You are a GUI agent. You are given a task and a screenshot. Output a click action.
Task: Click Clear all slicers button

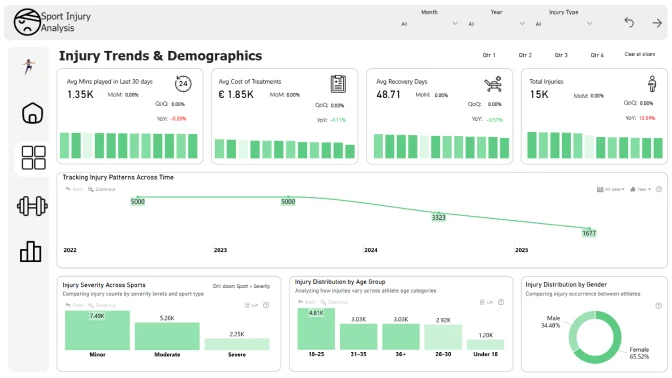[639, 54]
